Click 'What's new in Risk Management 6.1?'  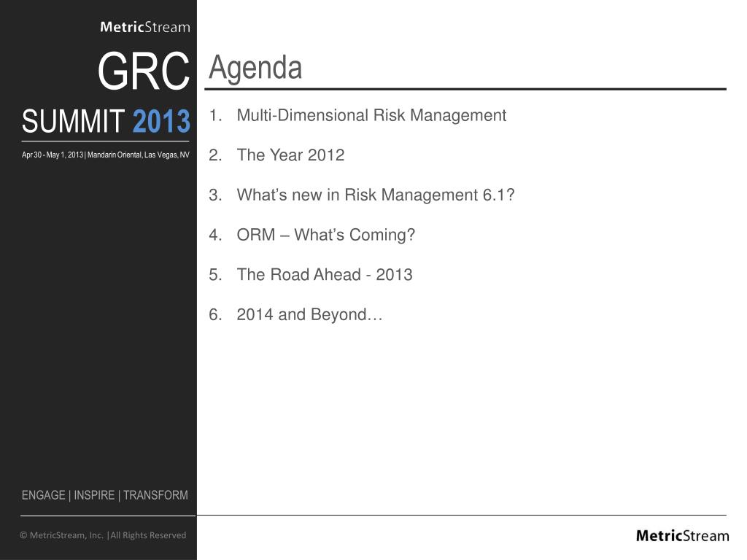pos(376,195)
